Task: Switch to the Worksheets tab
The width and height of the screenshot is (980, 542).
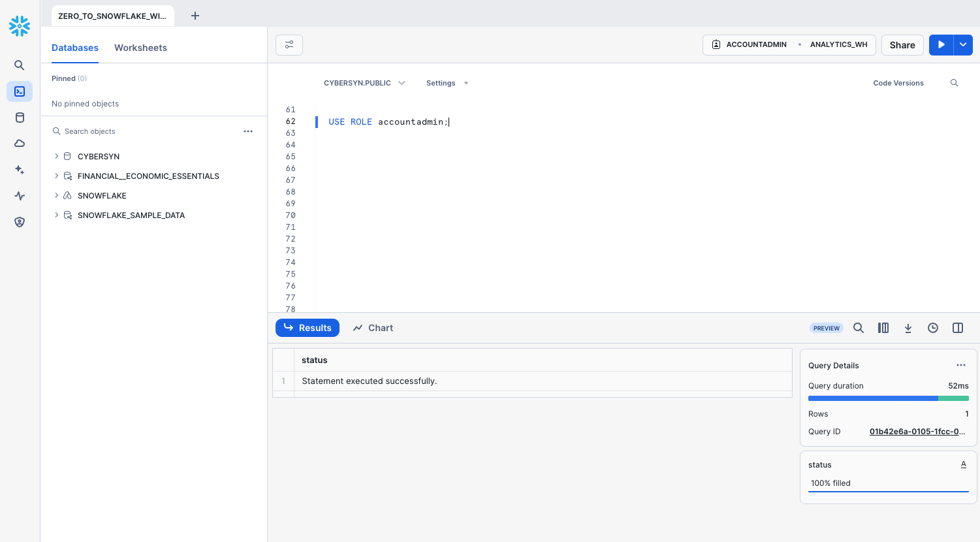Action: coord(140,48)
